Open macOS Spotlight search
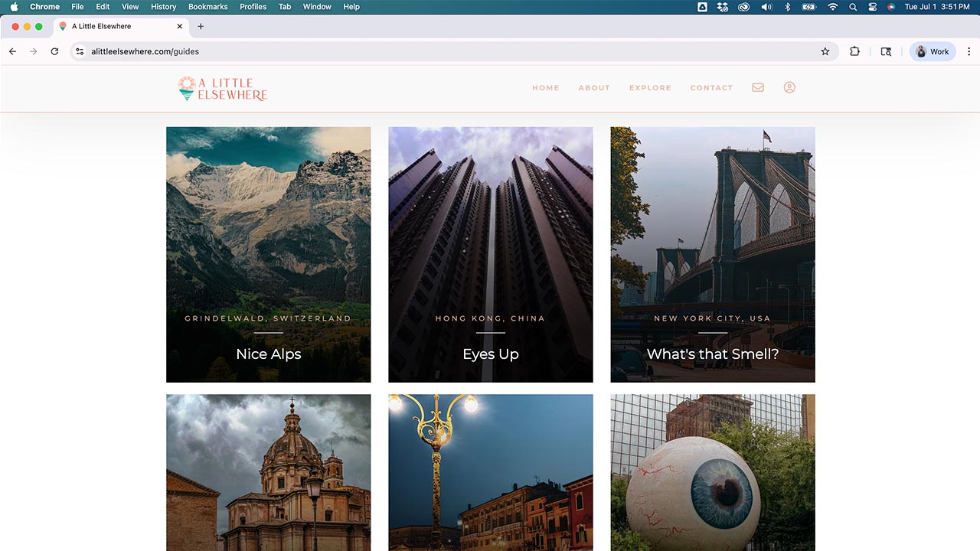 [853, 7]
